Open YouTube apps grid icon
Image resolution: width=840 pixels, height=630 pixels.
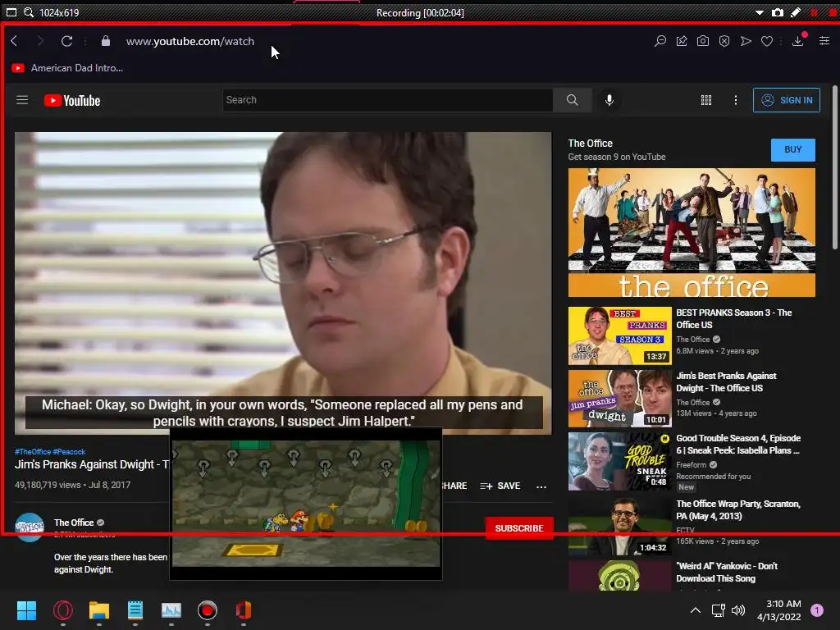706,100
